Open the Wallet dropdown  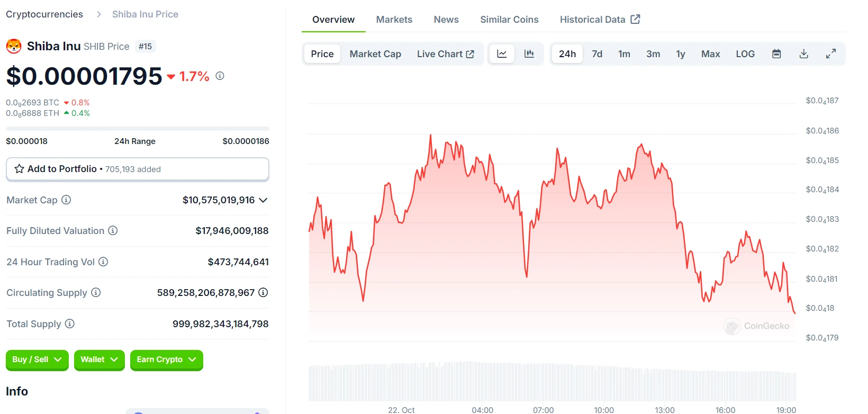coord(100,359)
